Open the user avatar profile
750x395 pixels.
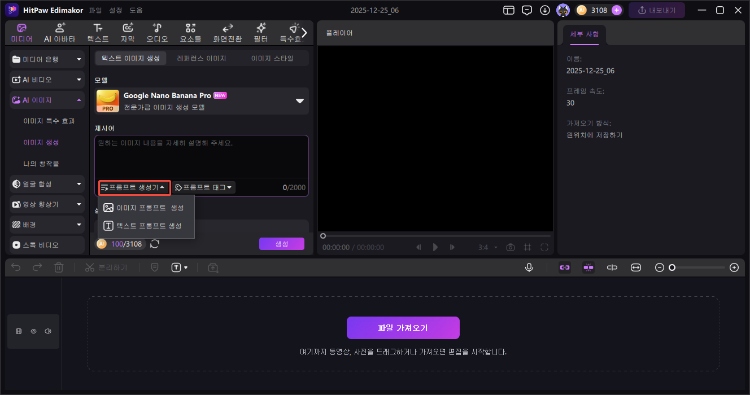563,10
